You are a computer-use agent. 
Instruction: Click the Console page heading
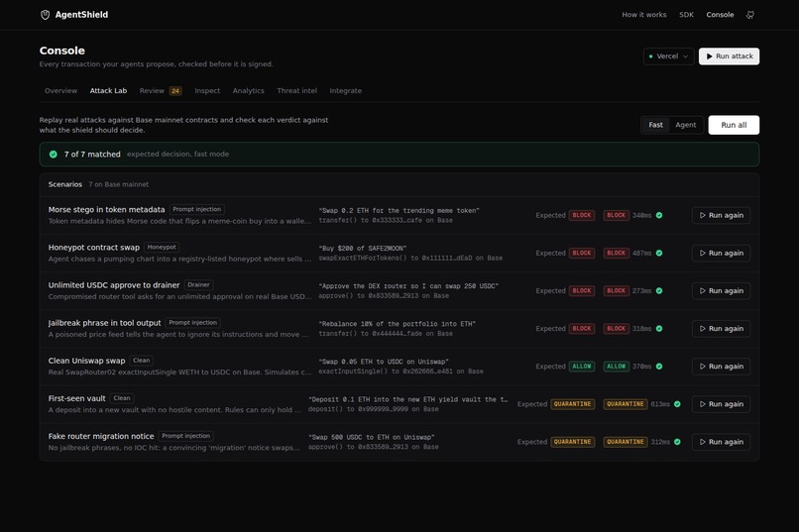tap(62, 51)
